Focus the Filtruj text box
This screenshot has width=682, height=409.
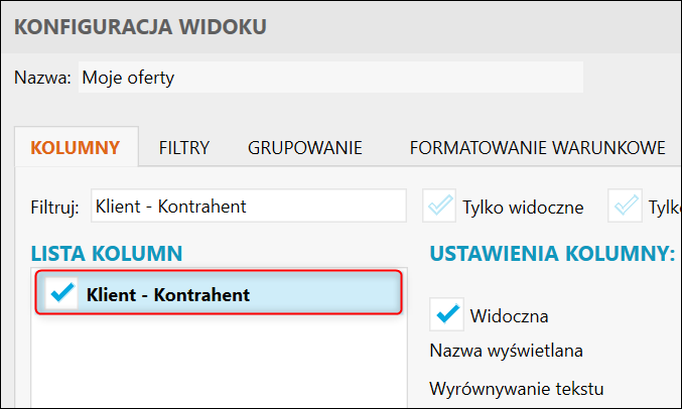coord(248,207)
